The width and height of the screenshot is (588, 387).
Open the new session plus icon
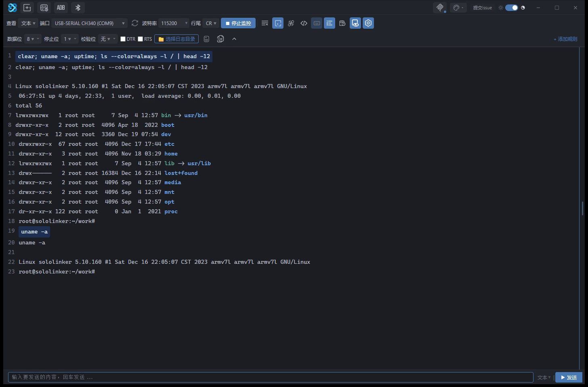click(x=27, y=8)
